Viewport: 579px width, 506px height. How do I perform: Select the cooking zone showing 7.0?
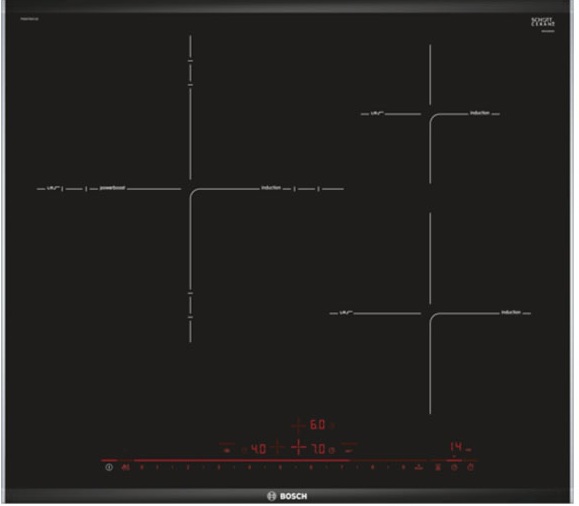pos(318,449)
